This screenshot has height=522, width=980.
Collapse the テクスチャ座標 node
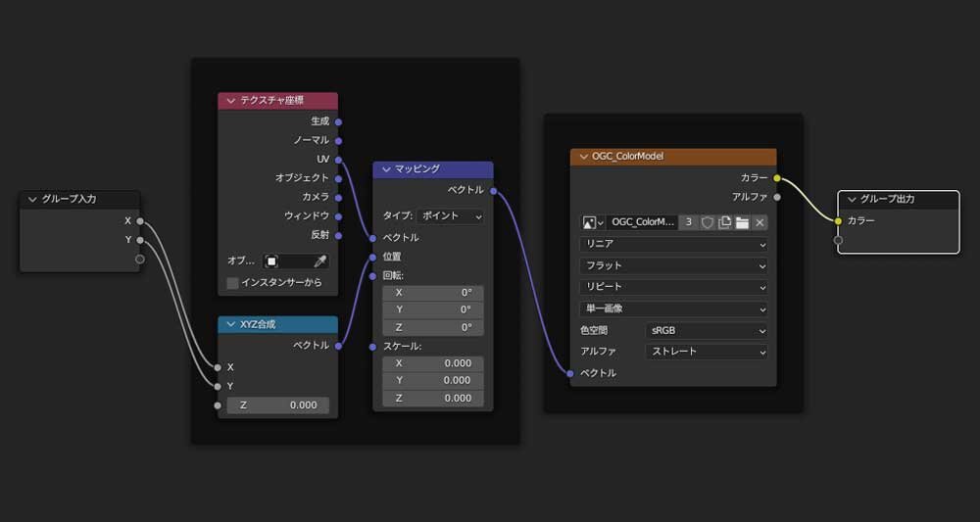(230, 100)
